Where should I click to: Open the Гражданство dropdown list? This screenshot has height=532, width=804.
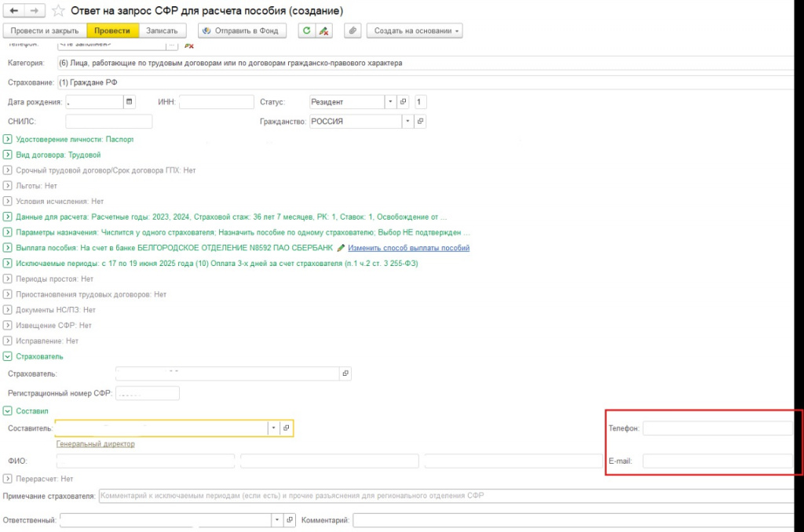click(x=407, y=122)
